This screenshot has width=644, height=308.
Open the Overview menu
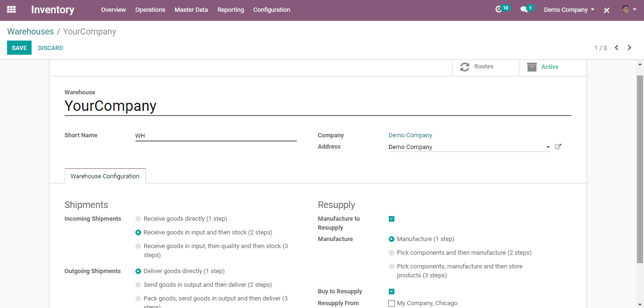tap(113, 9)
